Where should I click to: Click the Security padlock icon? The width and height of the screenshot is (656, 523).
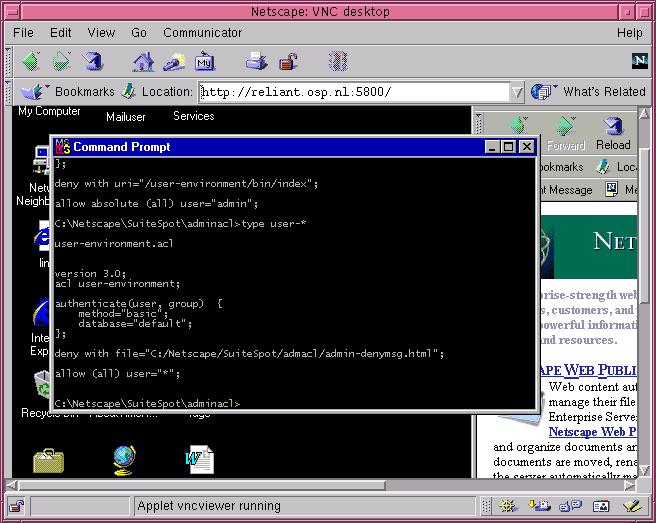[285, 61]
